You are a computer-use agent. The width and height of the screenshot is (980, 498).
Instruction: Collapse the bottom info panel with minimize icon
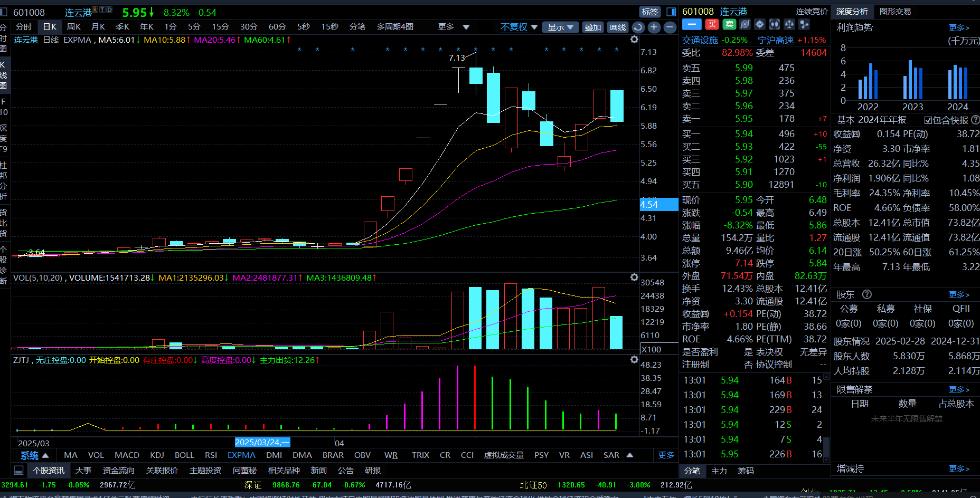point(18,470)
